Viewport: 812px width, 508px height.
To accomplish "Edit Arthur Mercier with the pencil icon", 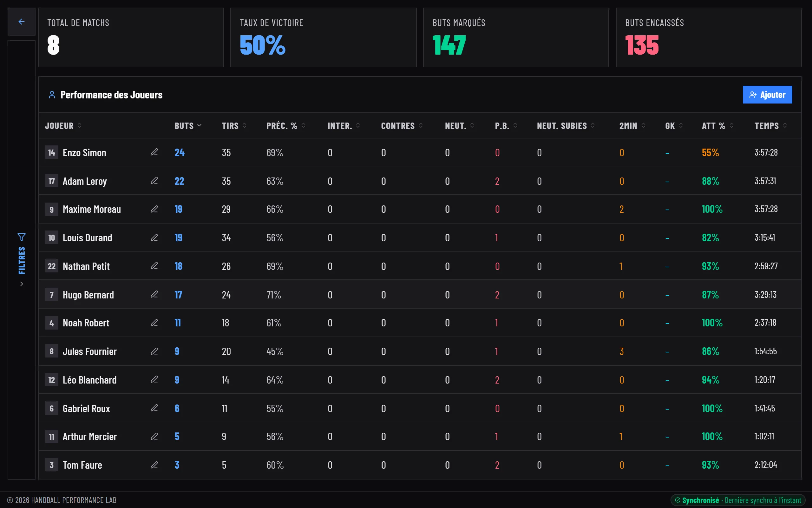I will pos(154,436).
